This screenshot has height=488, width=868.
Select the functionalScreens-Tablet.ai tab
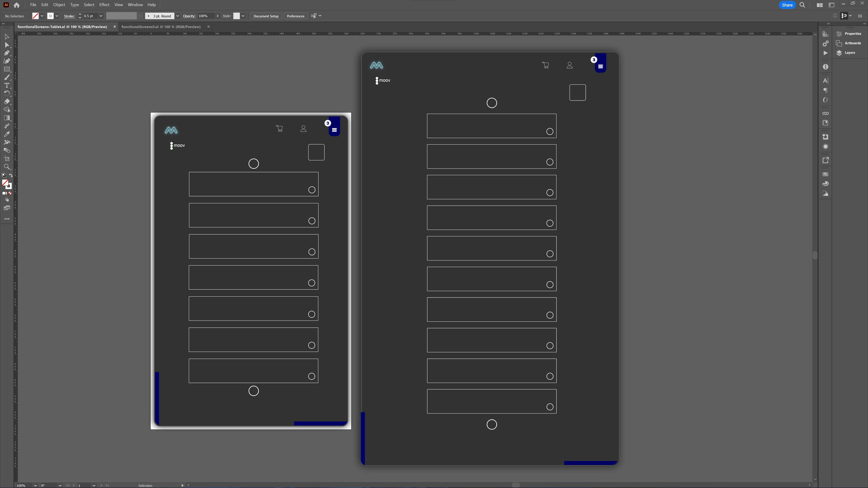pos(62,27)
